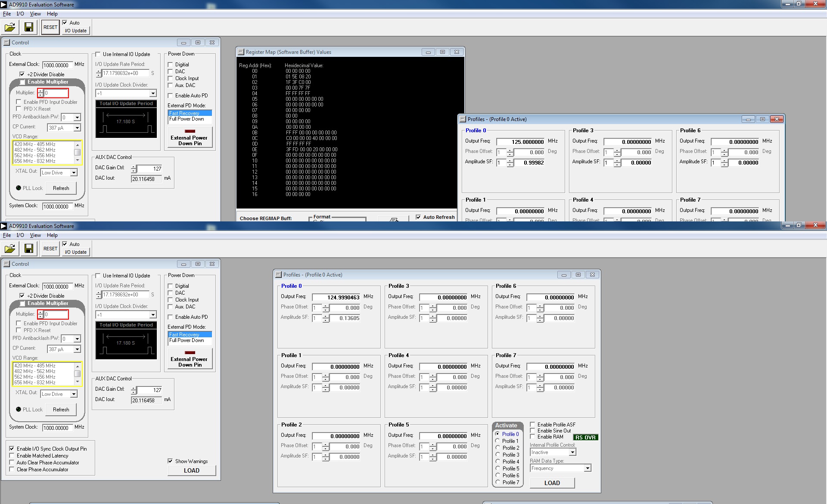Toggle Enable Matched Latency checkbox

click(x=12, y=455)
